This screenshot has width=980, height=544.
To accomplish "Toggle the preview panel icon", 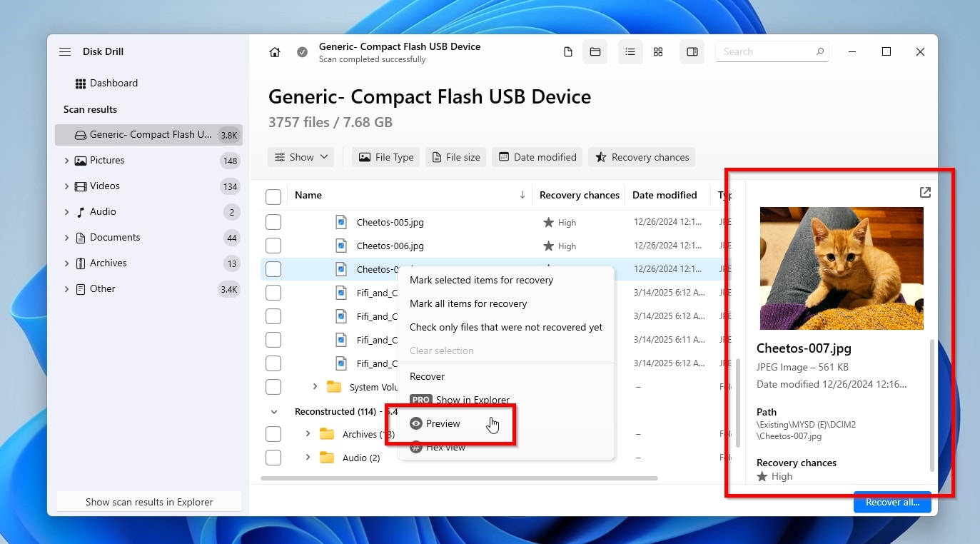I will tap(692, 52).
